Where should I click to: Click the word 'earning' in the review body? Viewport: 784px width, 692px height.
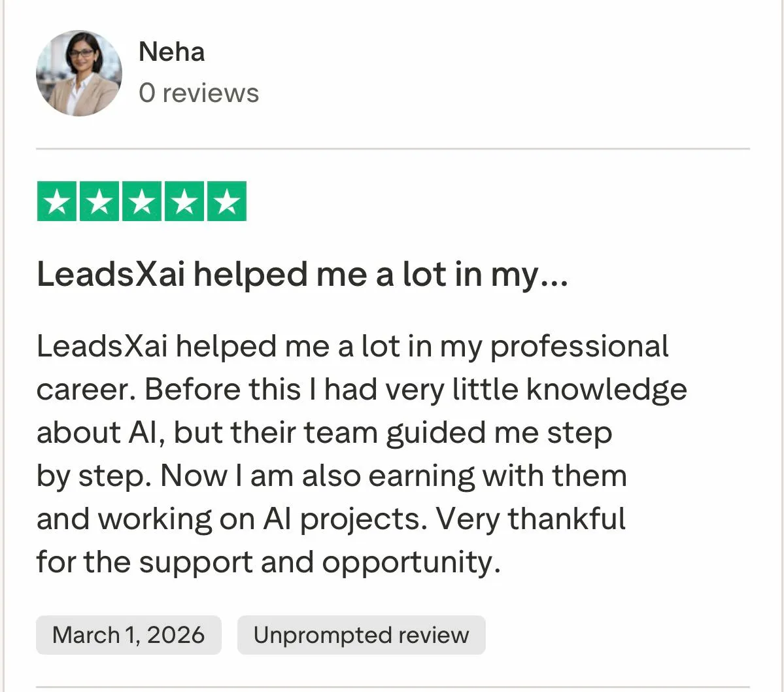pos(421,476)
